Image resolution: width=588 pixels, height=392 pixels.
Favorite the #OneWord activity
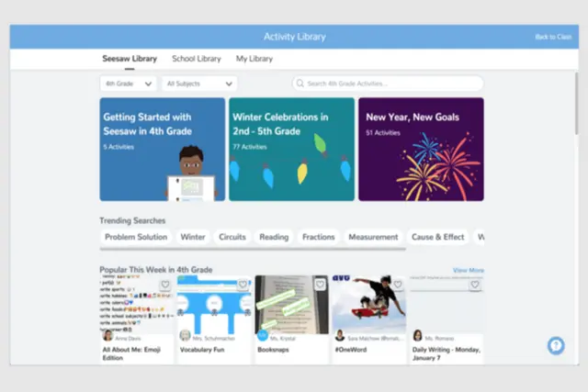[x=398, y=285]
